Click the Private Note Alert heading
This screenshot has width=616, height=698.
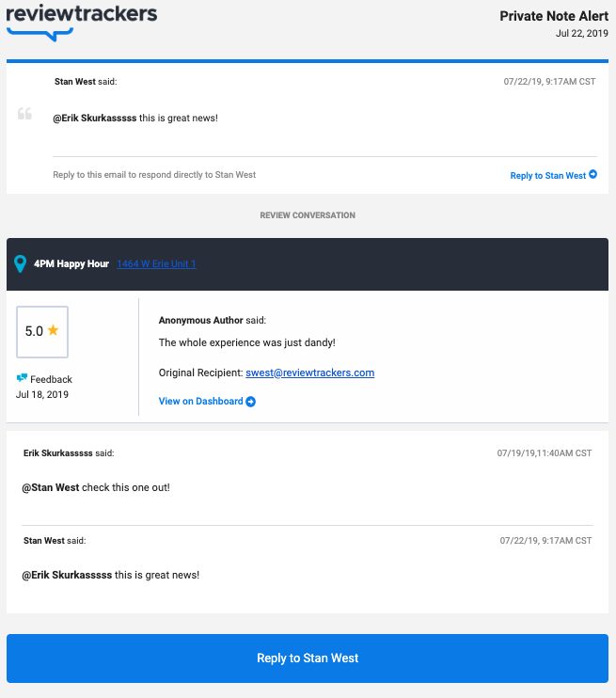click(554, 16)
